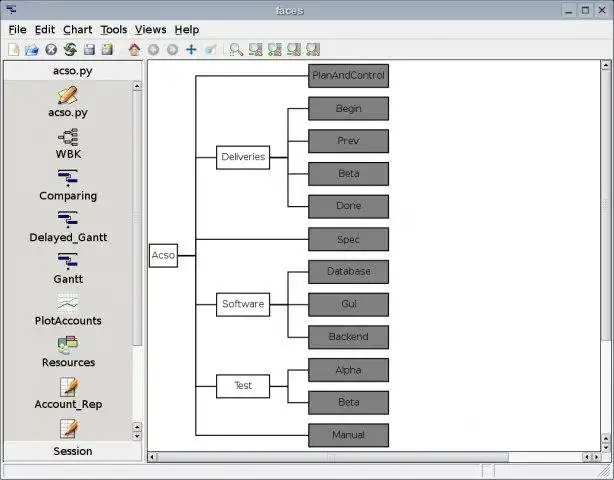The height and width of the screenshot is (480, 614).
Task: Select the Spec task box
Action: [x=349, y=239]
